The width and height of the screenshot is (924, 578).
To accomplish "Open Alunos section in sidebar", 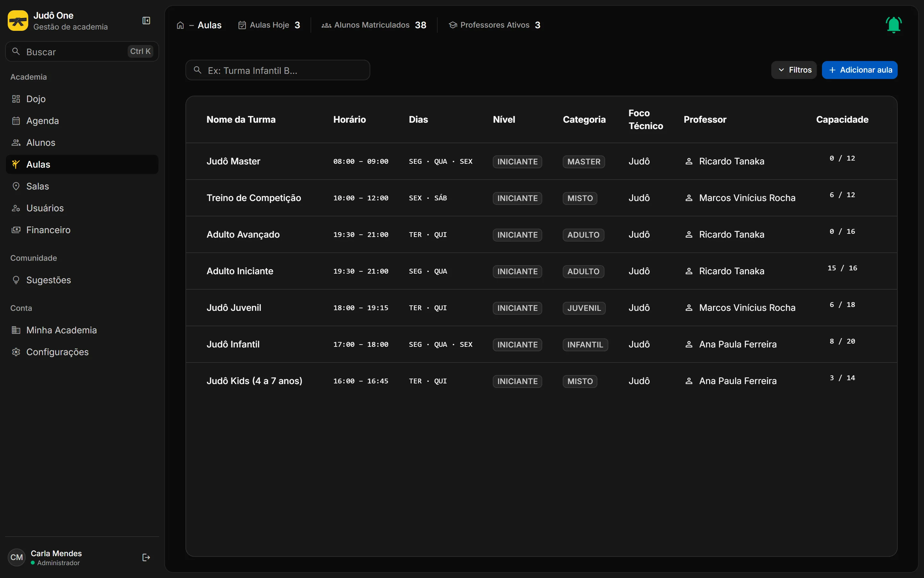I will click(82, 143).
